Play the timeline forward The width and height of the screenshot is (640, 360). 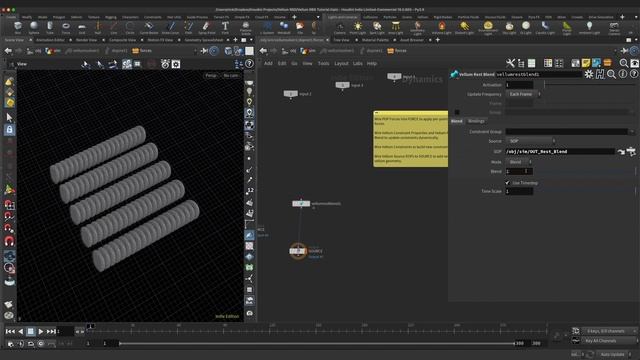click(x=40, y=331)
